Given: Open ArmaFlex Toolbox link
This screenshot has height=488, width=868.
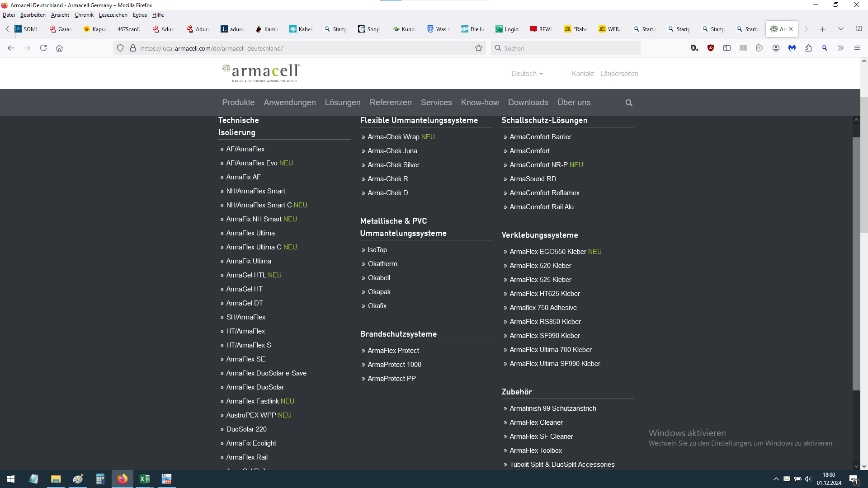Looking at the screenshot, I should 535,450.
